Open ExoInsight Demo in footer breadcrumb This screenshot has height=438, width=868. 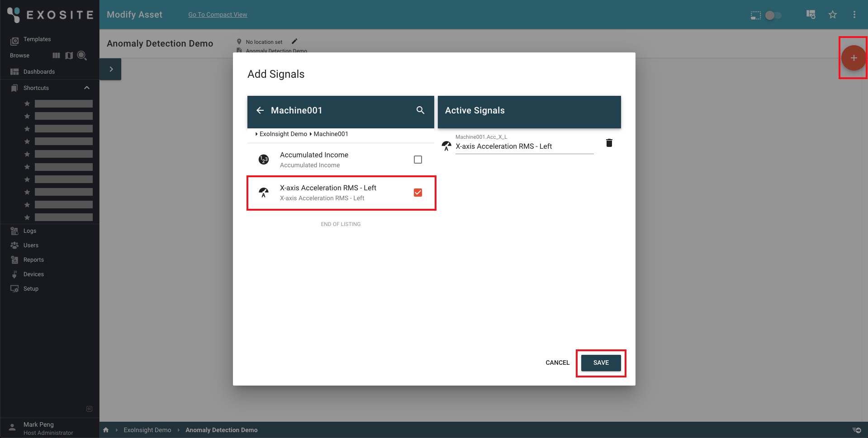point(147,430)
